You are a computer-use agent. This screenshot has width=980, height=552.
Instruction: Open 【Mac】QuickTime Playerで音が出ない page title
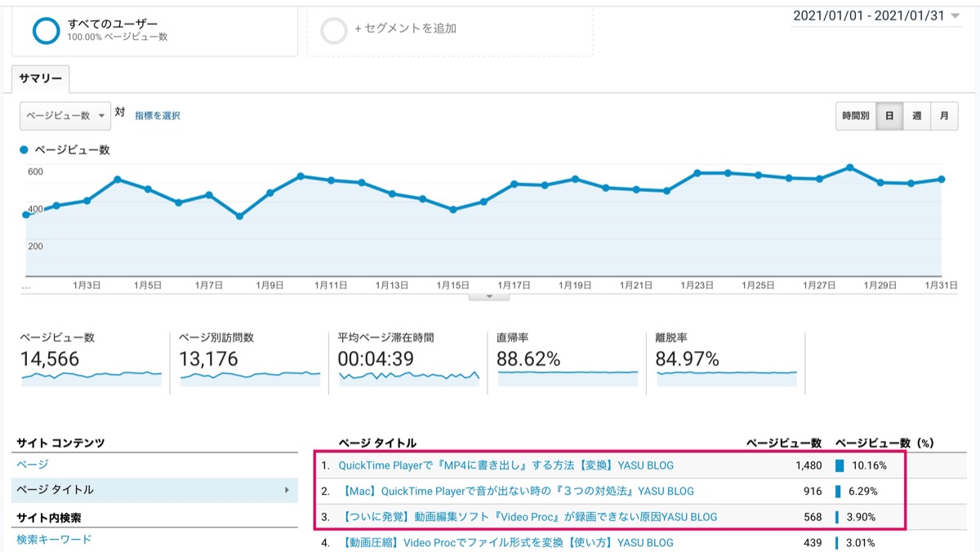point(516,491)
